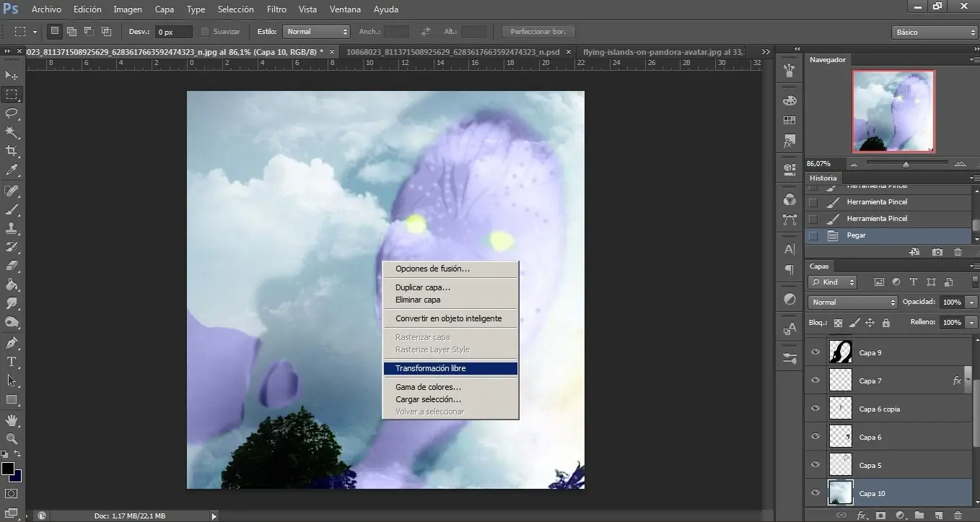
Task: Set history brush source on Pegar state
Action: [x=813, y=235]
